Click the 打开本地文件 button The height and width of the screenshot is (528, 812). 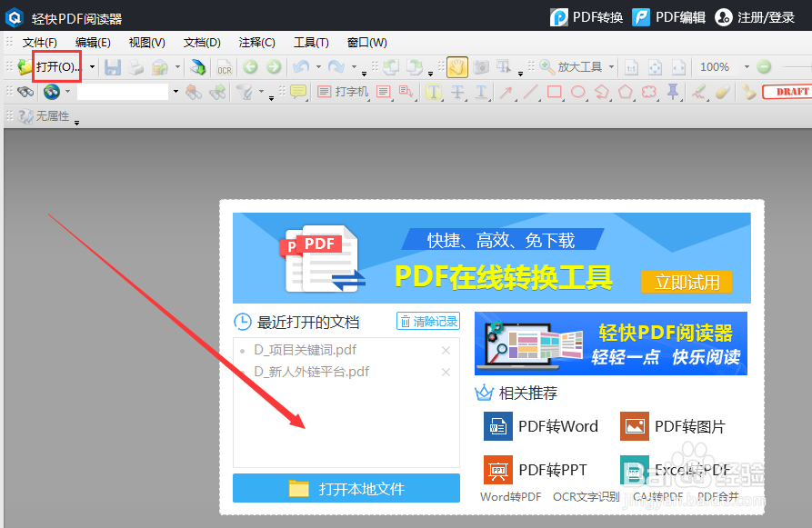click(346, 488)
